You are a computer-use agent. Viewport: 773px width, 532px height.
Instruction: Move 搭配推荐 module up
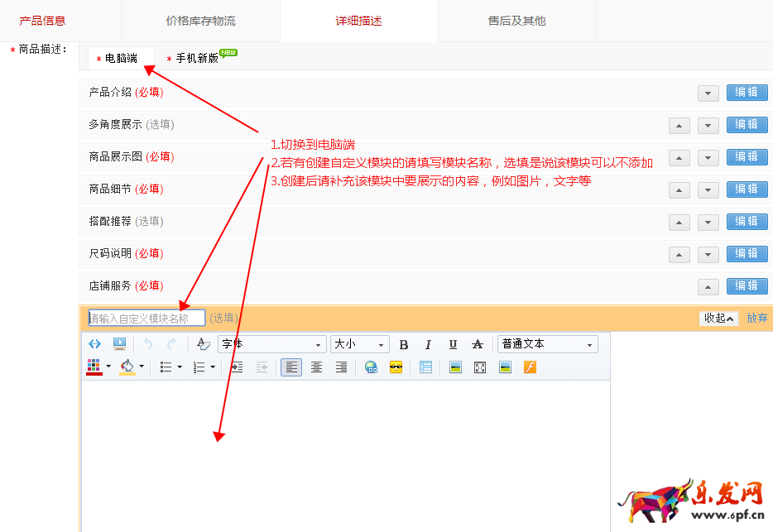679,223
